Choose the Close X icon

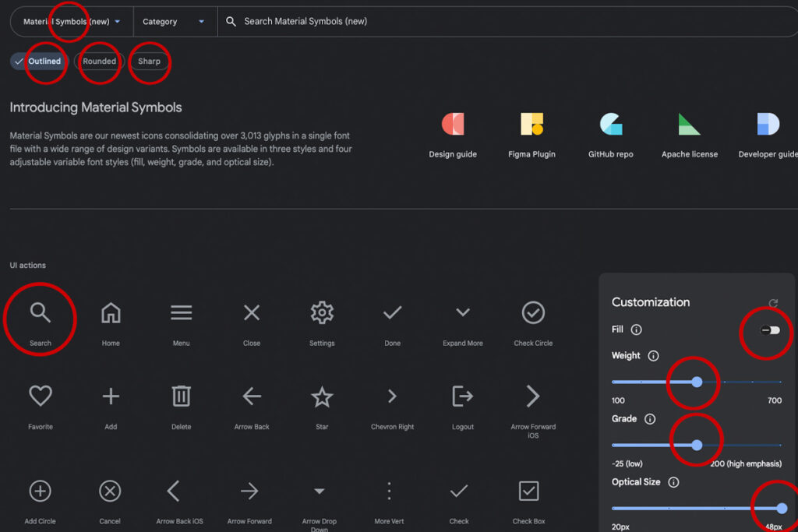(252, 312)
